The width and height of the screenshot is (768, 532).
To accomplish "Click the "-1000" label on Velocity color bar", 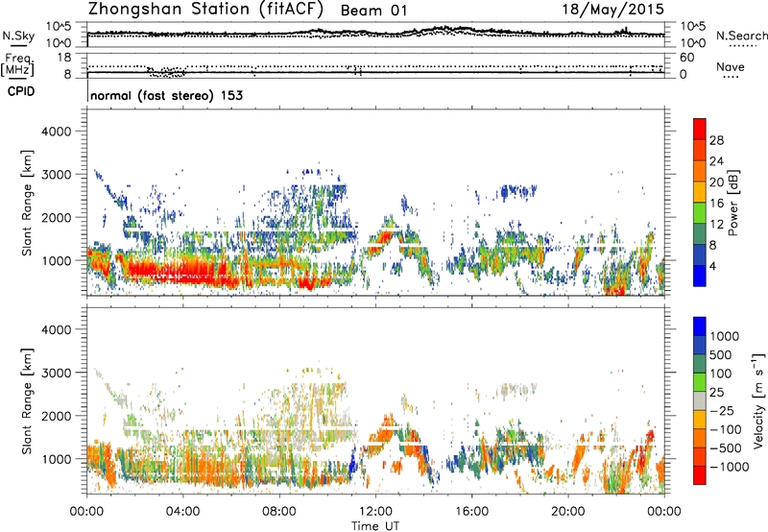I will pyautogui.click(x=729, y=467).
